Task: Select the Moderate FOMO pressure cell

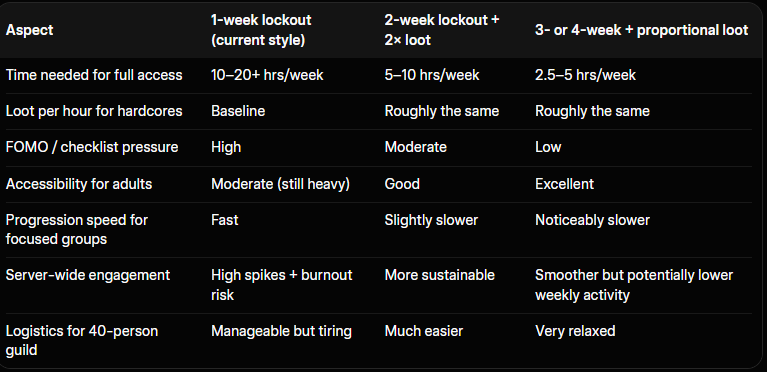Action: coord(415,147)
